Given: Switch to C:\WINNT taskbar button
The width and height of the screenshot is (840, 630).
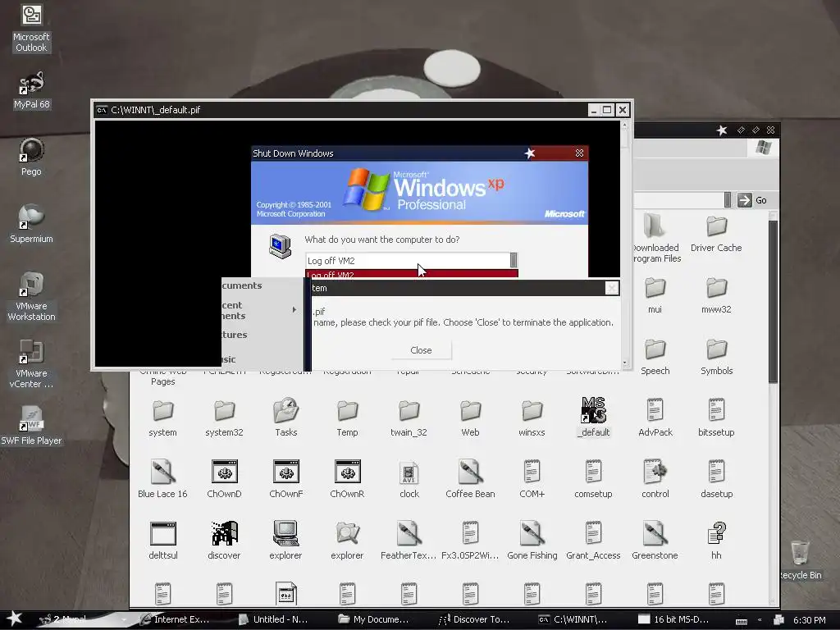Looking at the screenshot, I should click(573, 619).
